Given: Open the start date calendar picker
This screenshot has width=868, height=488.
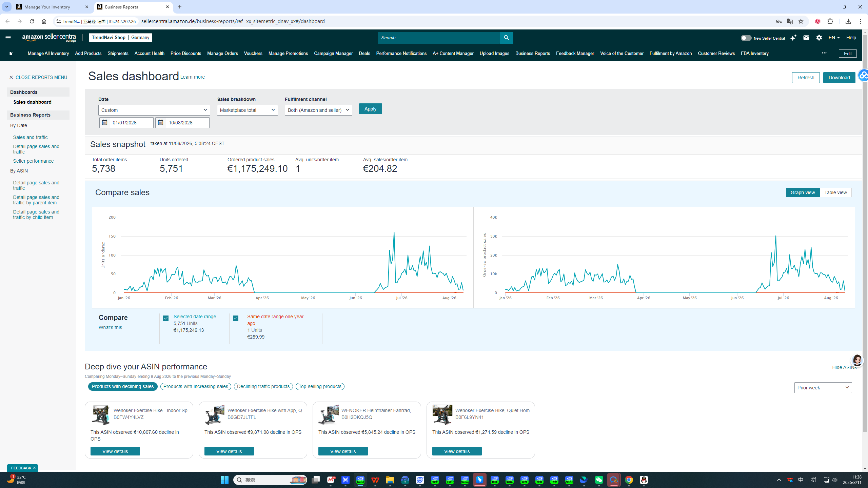Looking at the screenshot, I should tap(104, 123).
